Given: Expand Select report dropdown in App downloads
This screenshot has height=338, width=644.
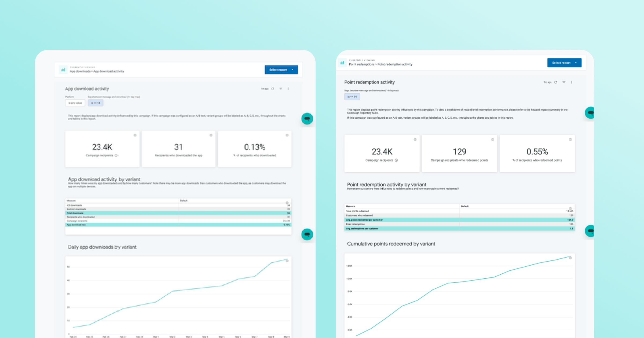Looking at the screenshot, I should point(281,70).
